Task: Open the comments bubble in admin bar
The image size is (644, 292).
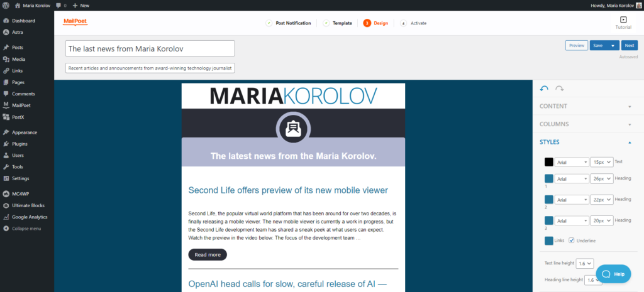Action: [x=58, y=6]
